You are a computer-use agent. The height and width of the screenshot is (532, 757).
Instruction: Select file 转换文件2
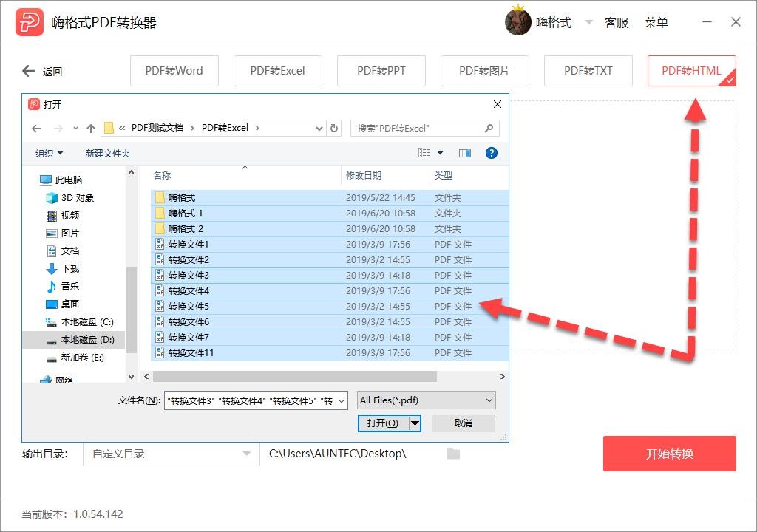pos(329,260)
